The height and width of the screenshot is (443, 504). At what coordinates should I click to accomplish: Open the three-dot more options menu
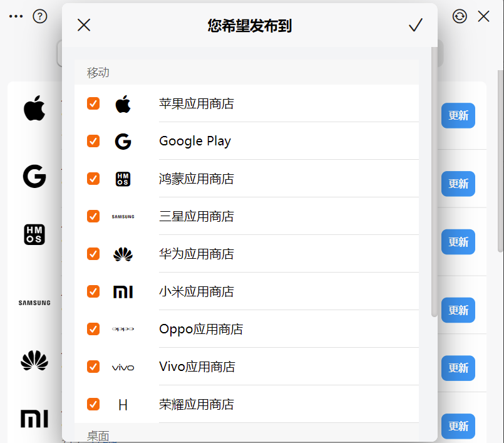[x=16, y=16]
